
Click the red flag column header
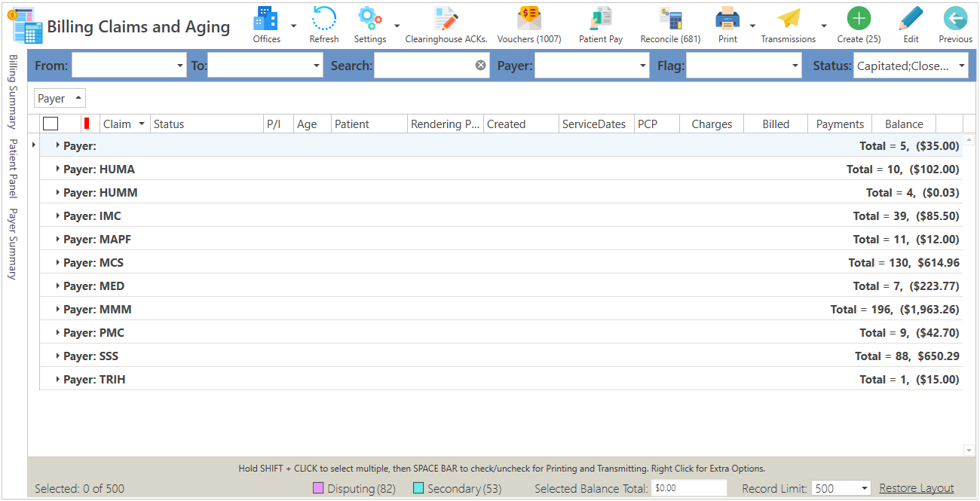click(87, 124)
